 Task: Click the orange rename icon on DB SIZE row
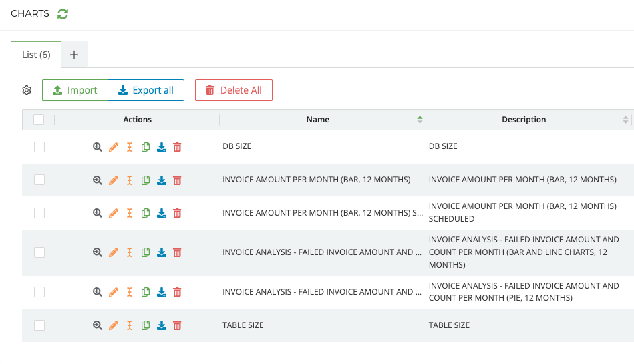point(130,147)
